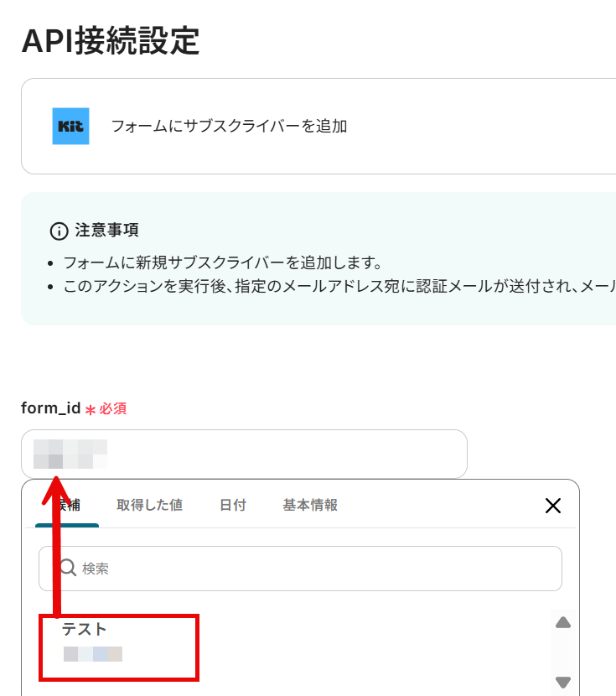Switch to the 基本情報 tab
The height and width of the screenshot is (696, 616).
click(310, 505)
